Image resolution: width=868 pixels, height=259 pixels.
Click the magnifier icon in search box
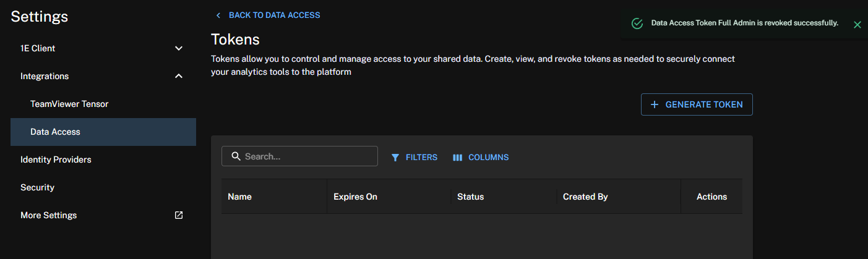[x=236, y=156]
